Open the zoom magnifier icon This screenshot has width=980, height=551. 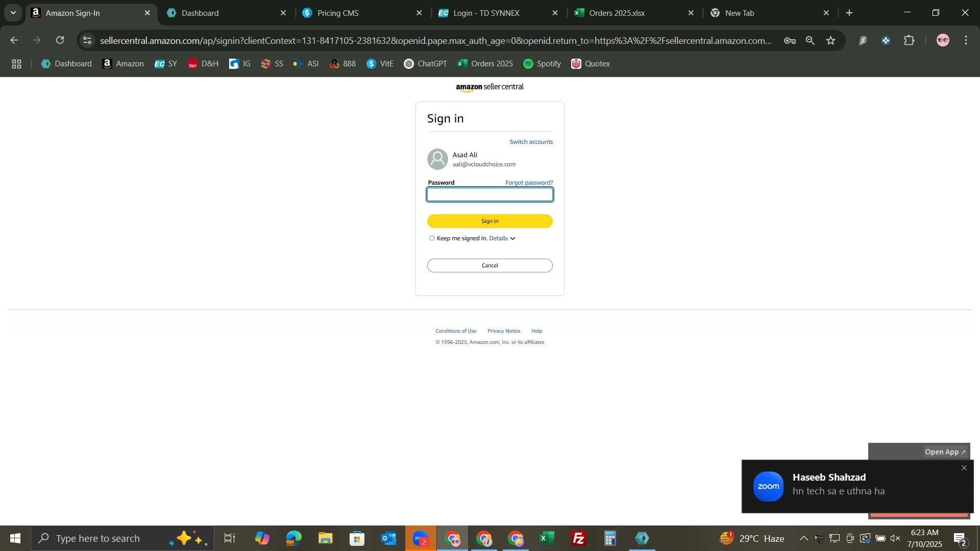coord(810,40)
